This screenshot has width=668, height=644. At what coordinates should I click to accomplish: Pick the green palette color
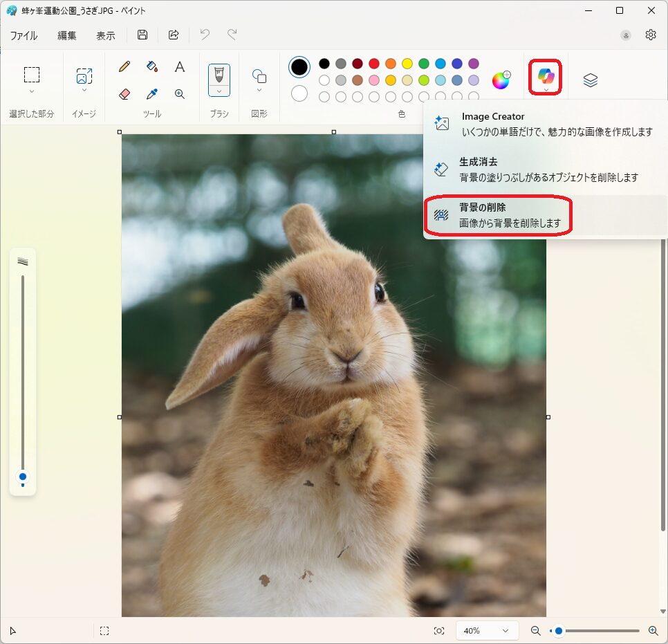pos(424,64)
